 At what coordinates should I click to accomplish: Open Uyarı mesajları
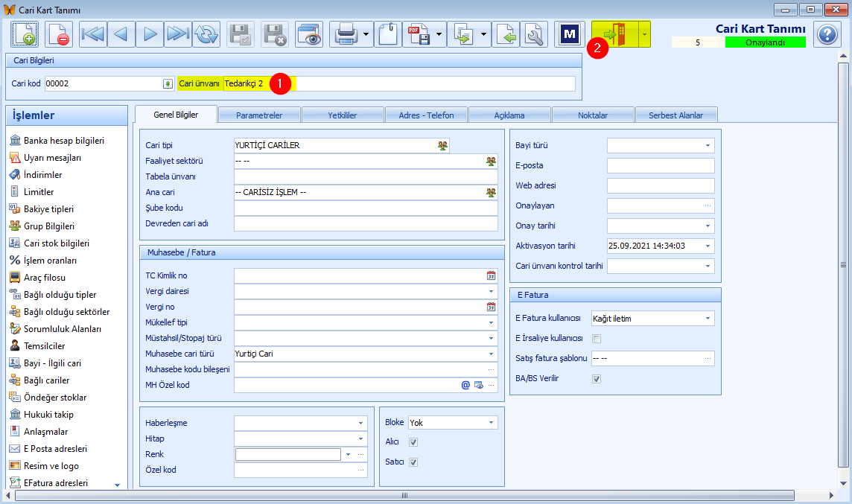pos(45,158)
